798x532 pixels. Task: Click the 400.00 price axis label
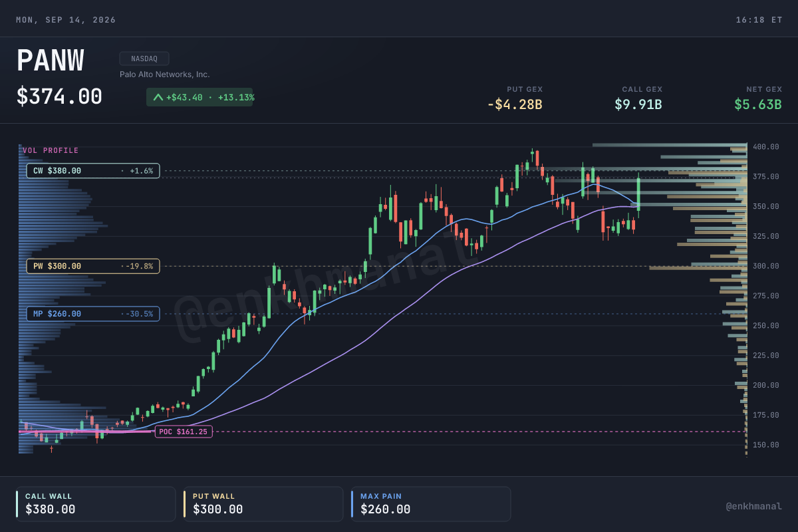click(766, 147)
